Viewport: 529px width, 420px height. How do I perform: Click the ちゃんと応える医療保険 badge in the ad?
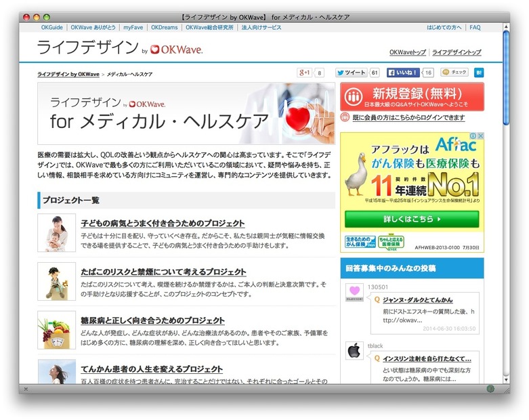[x=391, y=243]
